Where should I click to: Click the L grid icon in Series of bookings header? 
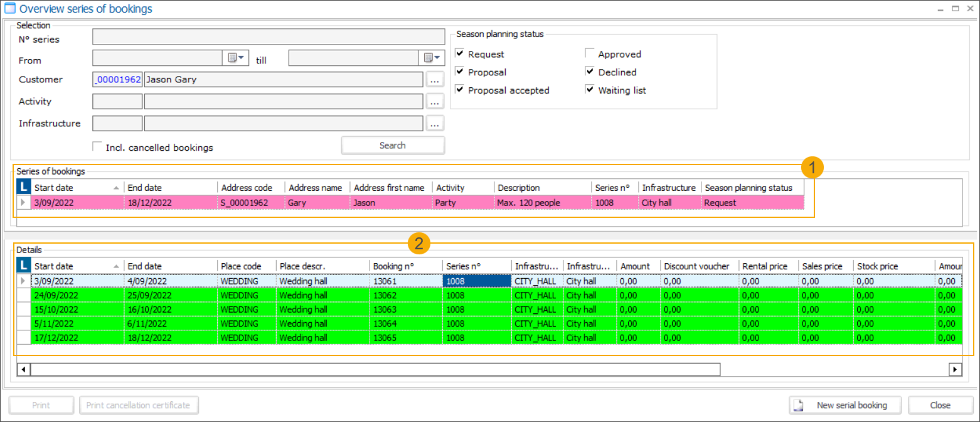(25, 187)
